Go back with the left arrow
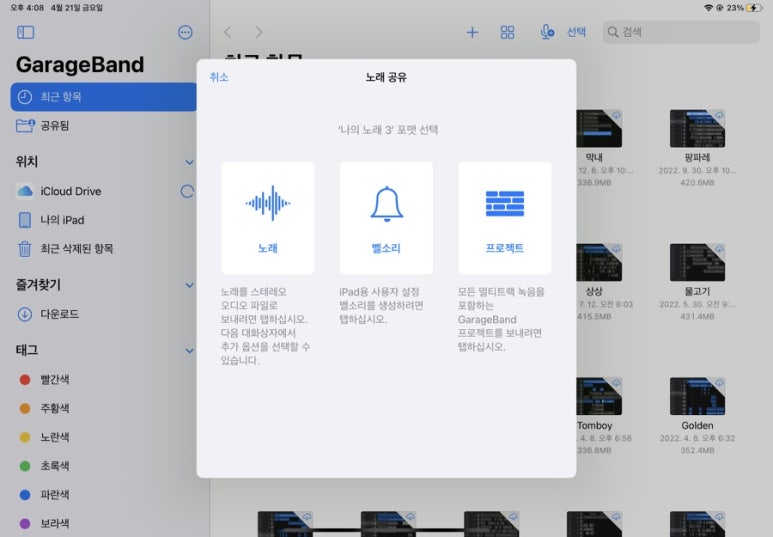The image size is (773, 537). pyautogui.click(x=227, y=33)
